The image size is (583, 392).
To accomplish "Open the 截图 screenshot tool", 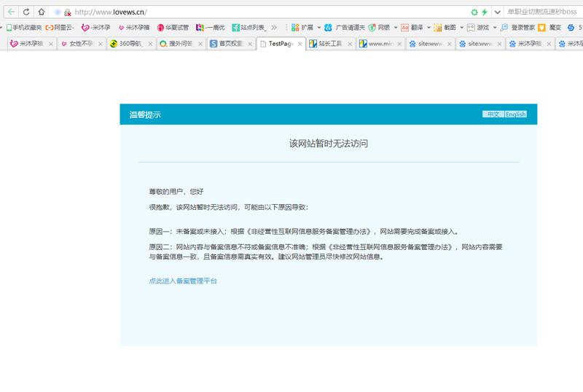I will (x=445, y=28).
